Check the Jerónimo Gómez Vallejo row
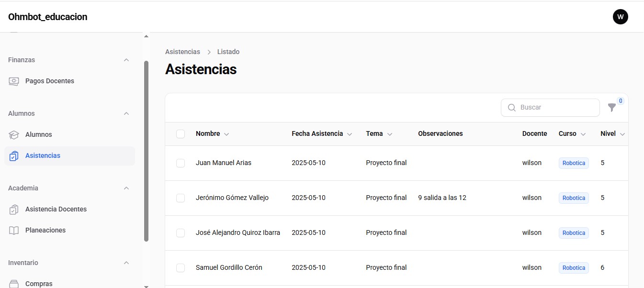 click(181, 198)
